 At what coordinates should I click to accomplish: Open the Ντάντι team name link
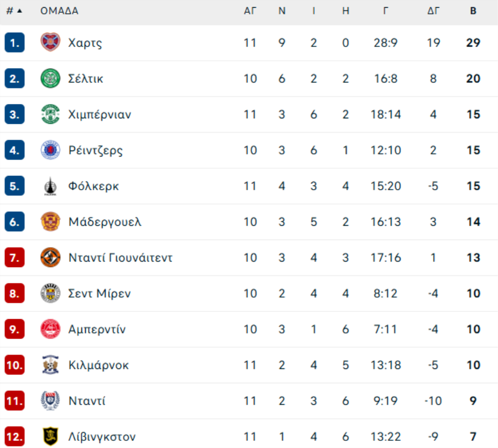click(x=86, y=401)
